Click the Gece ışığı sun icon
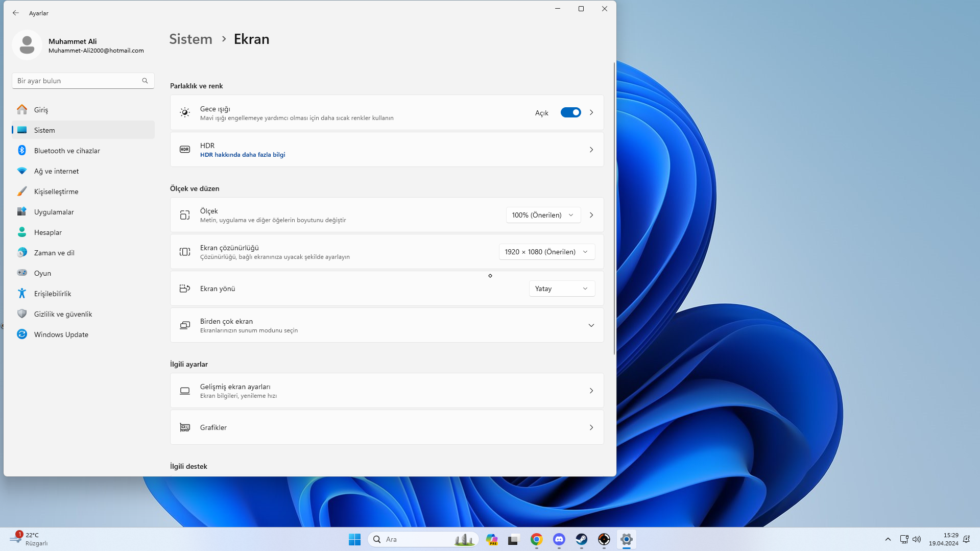Viewport: 980px width, 551px height. [x=185, y=112]
